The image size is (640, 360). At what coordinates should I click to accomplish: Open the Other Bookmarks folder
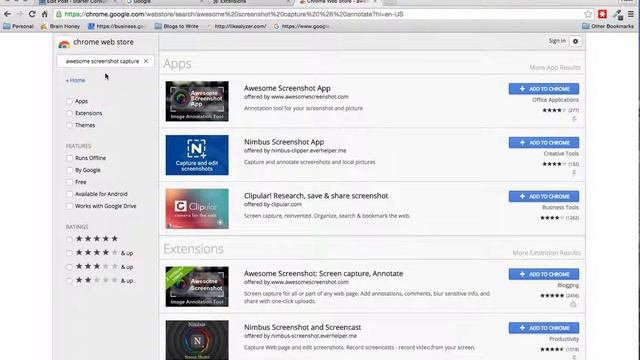pos(608,26)
